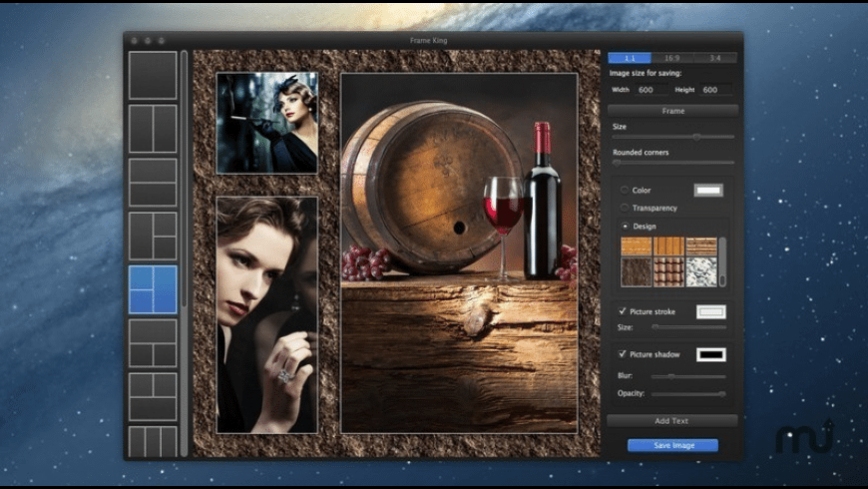868x489 pixels.
Task: Click the Rounded corners slider track
Action: [673, 162]
